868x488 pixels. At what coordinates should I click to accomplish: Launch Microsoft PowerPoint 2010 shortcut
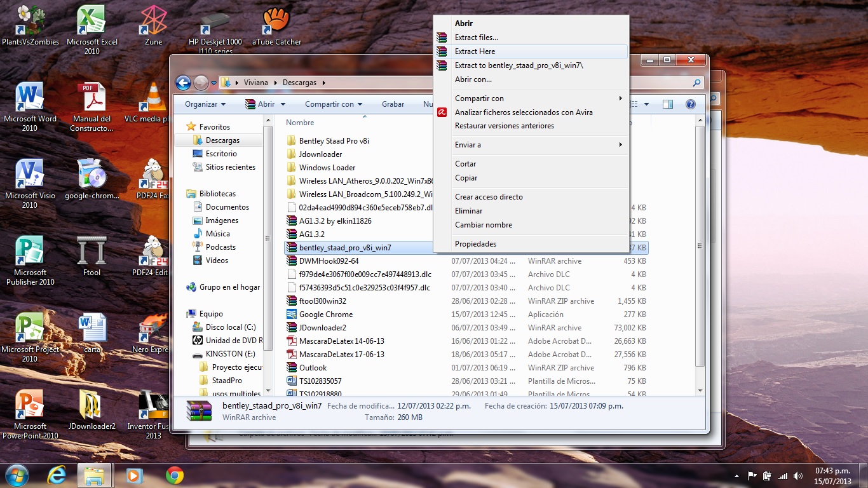30,414
